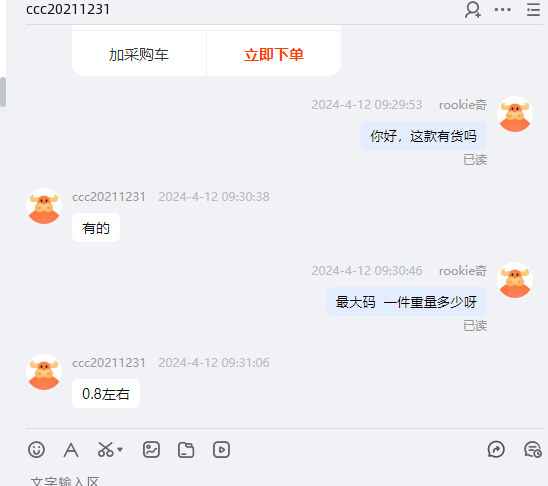Click ccc20211231 avatar beside 有的
548x486 pixels.
pos(44,206)
